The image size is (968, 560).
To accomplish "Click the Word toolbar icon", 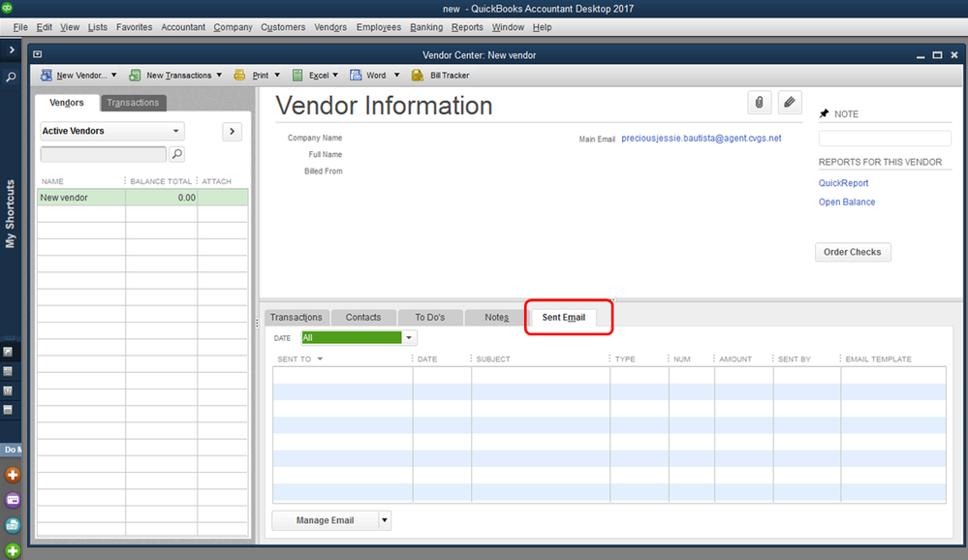I will click(356, 76).
